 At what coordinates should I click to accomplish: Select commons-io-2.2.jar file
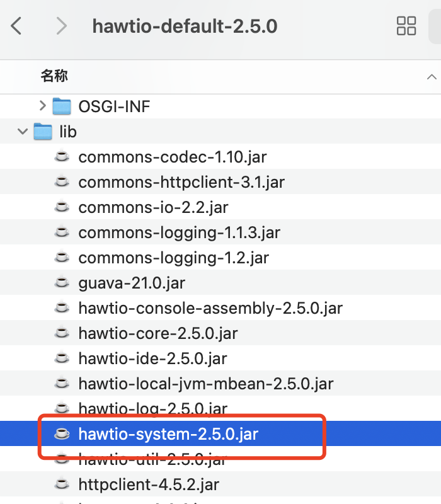click(x=154, y=207)
